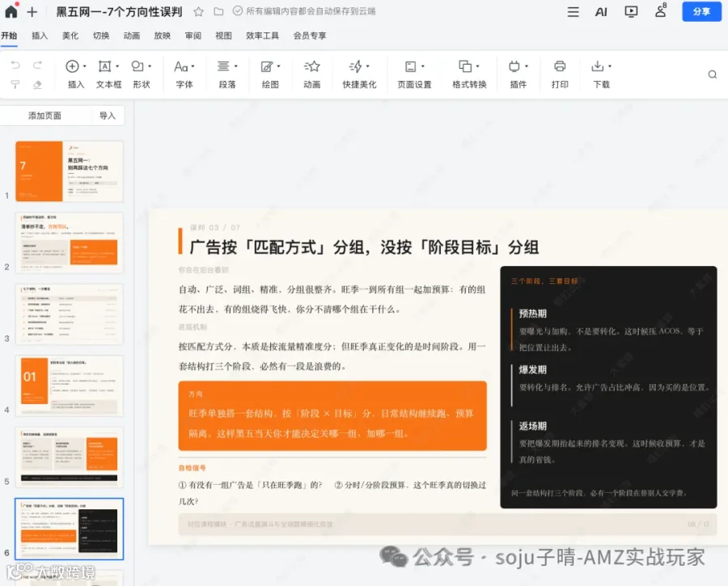Expand the 形状 dropdown arrow

(x=150, y=66)
